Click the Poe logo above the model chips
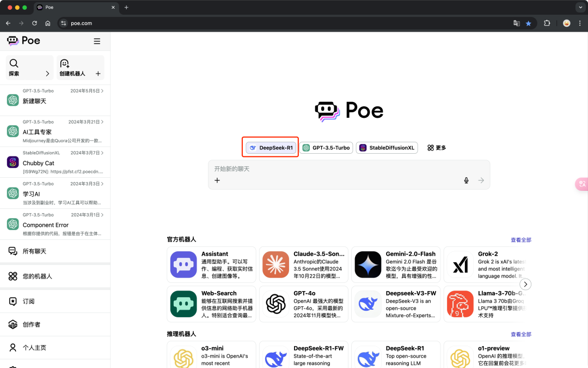588x368 pixels. pyautogui.click(x=348, y=111)
